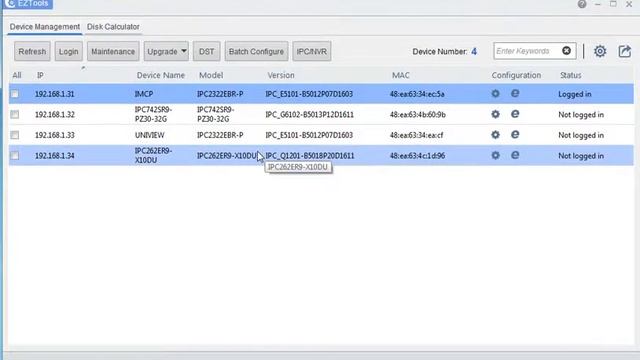Select IP address 192.168.1.32
The image size is (640, 360).
click(55, 114)
